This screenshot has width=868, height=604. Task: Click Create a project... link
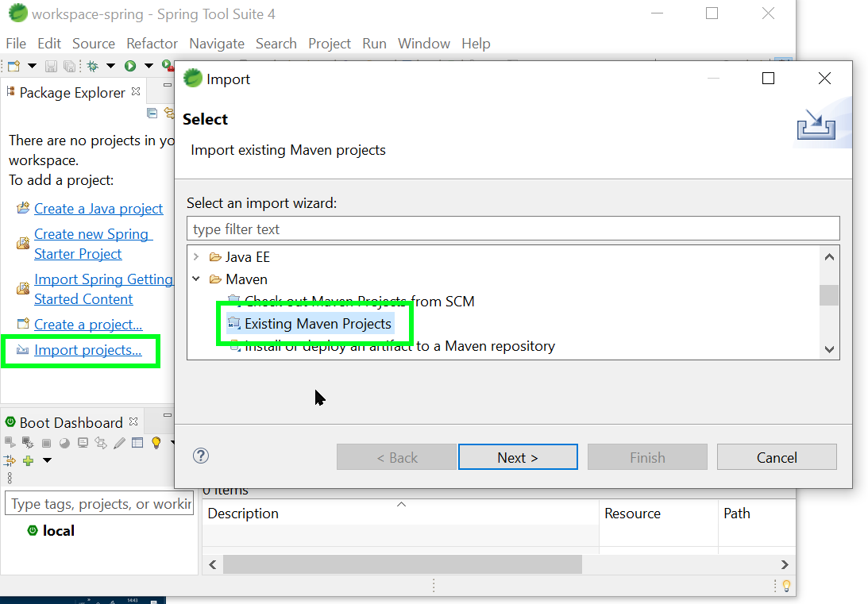tap(88, 324)
